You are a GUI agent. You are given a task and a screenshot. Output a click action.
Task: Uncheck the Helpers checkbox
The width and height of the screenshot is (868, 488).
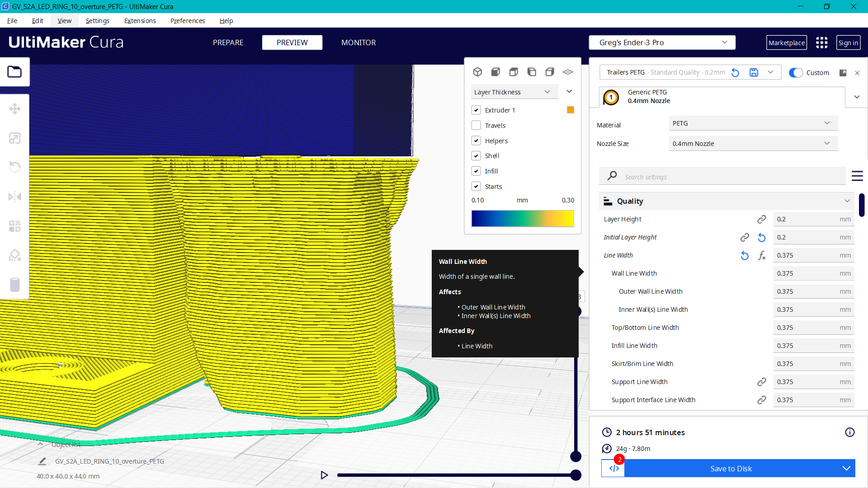pos(476,141)
